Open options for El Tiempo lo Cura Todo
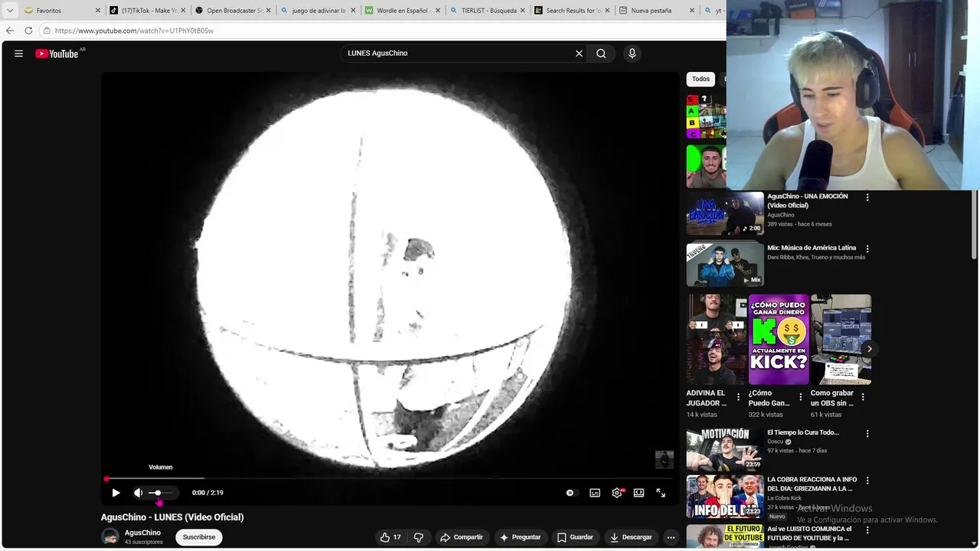Viewport: 980px width, 551px height. click(x=867, y=433)
